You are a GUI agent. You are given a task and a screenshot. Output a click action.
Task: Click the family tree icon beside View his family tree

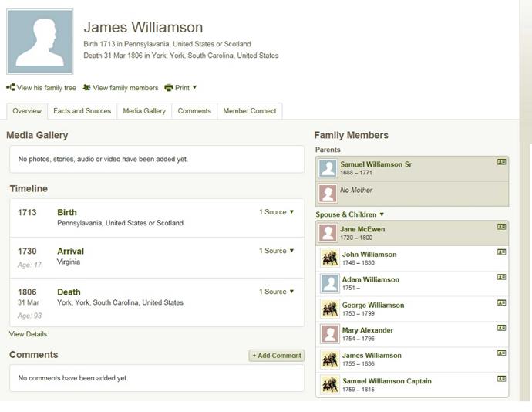pos(11,88)
